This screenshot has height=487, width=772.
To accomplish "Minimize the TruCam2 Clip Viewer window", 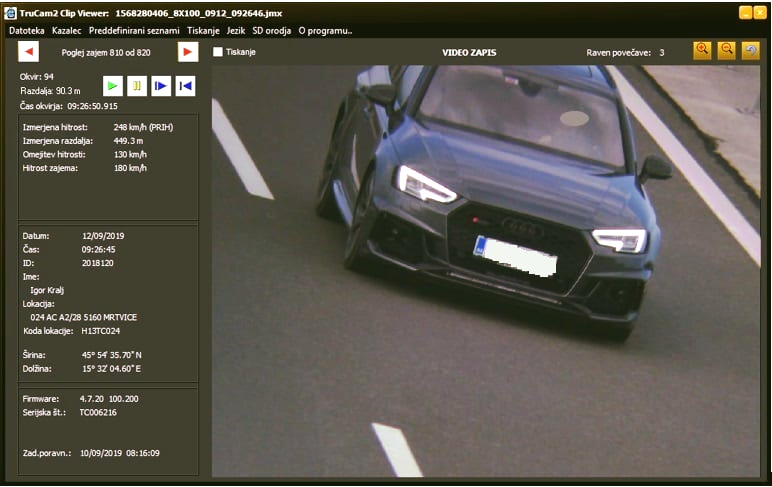I will click(x=745, y=12).
